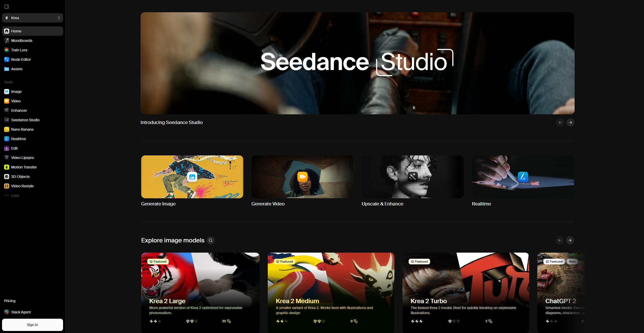Open the Seedance Studio hero banner
The width and height of the screenshot is (644, 333).
[357, 63]
